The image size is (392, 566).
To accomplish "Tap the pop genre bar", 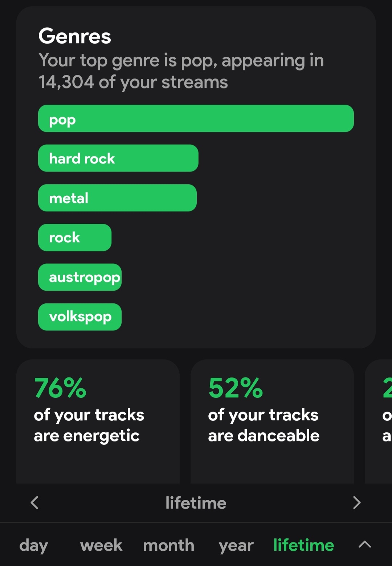I will click(x=196, y=118).
